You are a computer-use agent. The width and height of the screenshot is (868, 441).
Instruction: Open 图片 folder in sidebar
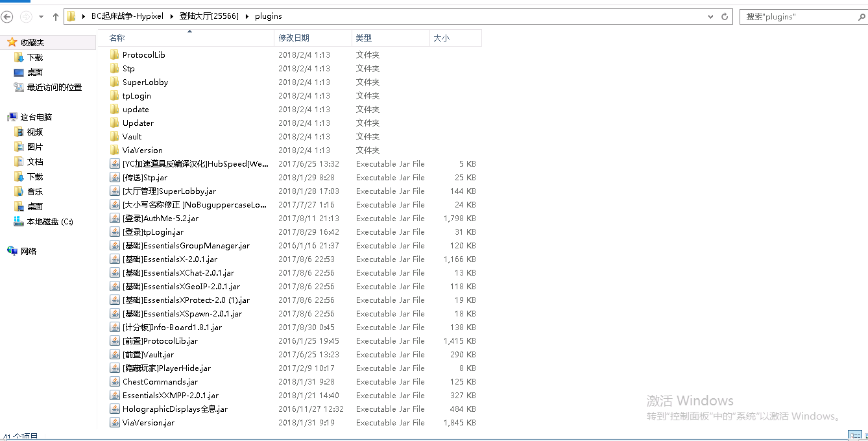point(35,147)
